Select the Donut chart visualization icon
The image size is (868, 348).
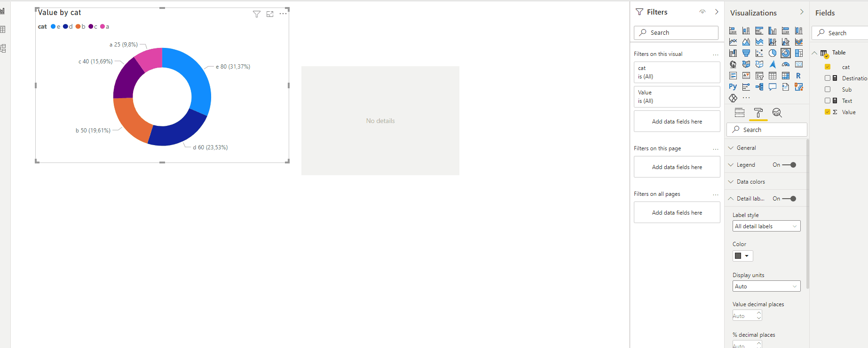(x=786, y=53)
